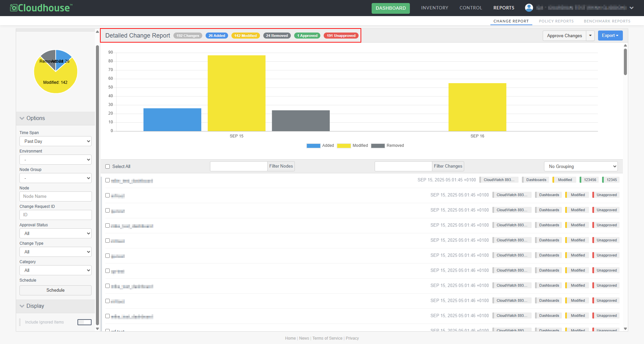Open the No Grouping dropdown
This screenshot has height=344, width=644.
click(581, 166)
